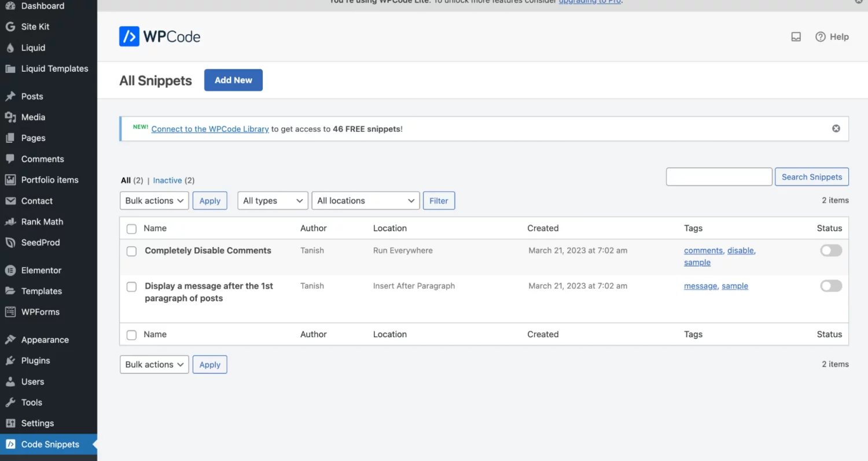
Task: Click the Users person icon
Action: pyautogui.click(x=10, y=382)
